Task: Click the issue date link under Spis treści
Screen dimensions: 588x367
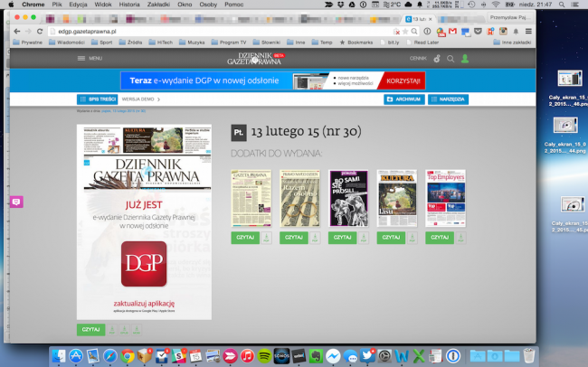Action: point(123,111)
